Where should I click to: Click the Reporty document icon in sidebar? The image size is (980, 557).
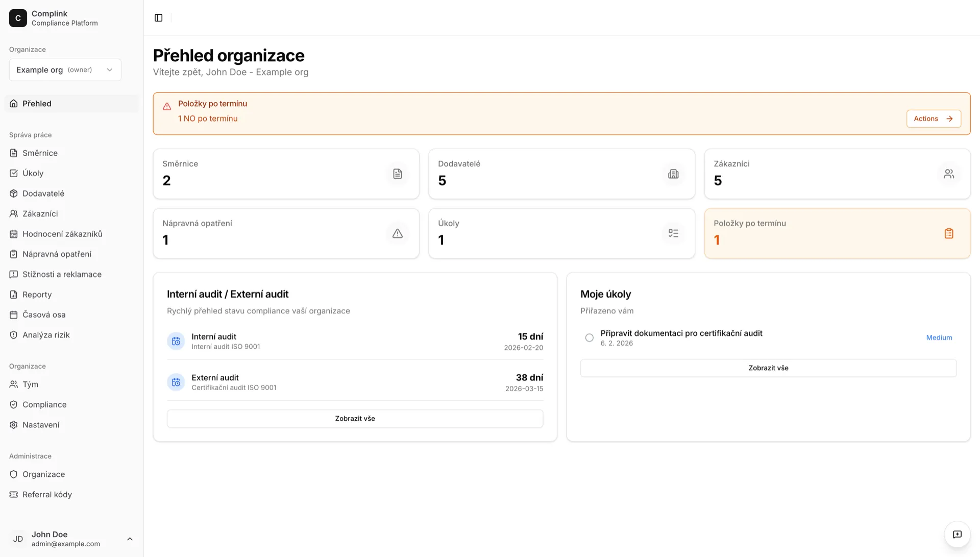(13, 294)
